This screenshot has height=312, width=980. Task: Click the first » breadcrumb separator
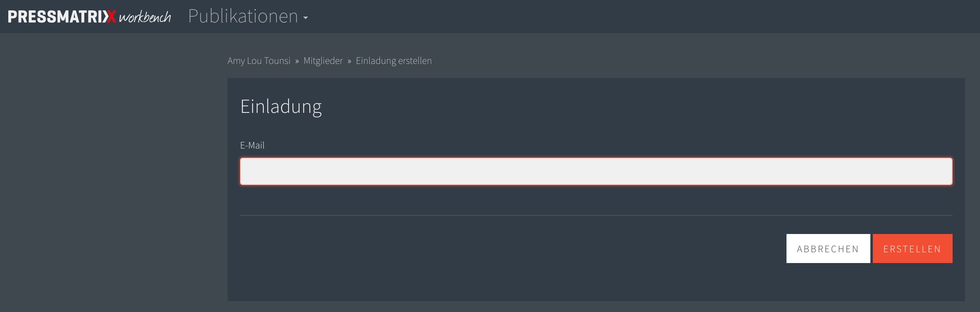(297, 61)
